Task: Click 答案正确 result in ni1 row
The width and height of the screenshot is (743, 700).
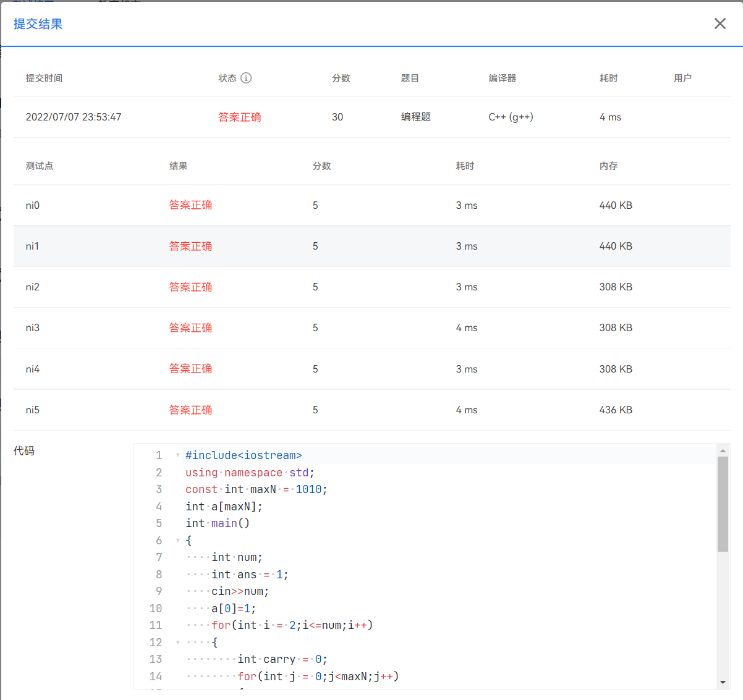Action: tap(191, 246)
